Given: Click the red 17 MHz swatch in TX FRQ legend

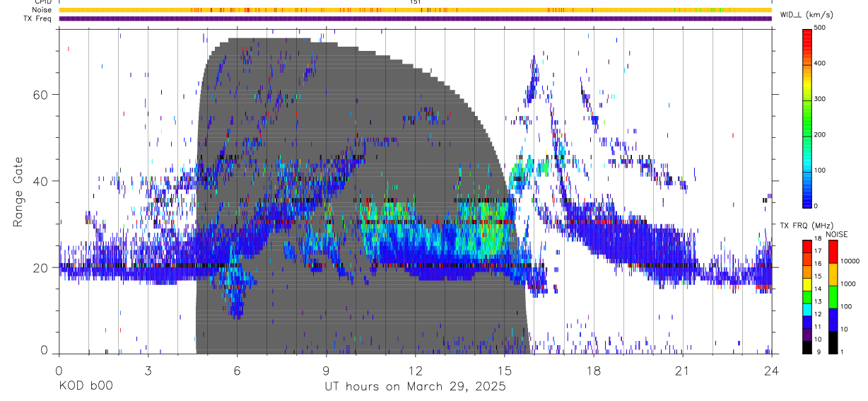Looking at the screenshot, I should click(807, 247).
